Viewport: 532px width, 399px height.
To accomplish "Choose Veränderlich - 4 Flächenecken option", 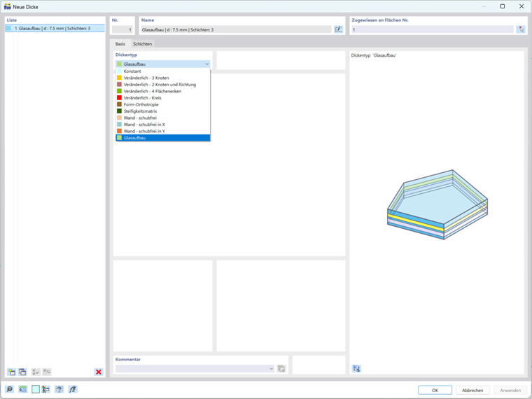I will (163, 91).
